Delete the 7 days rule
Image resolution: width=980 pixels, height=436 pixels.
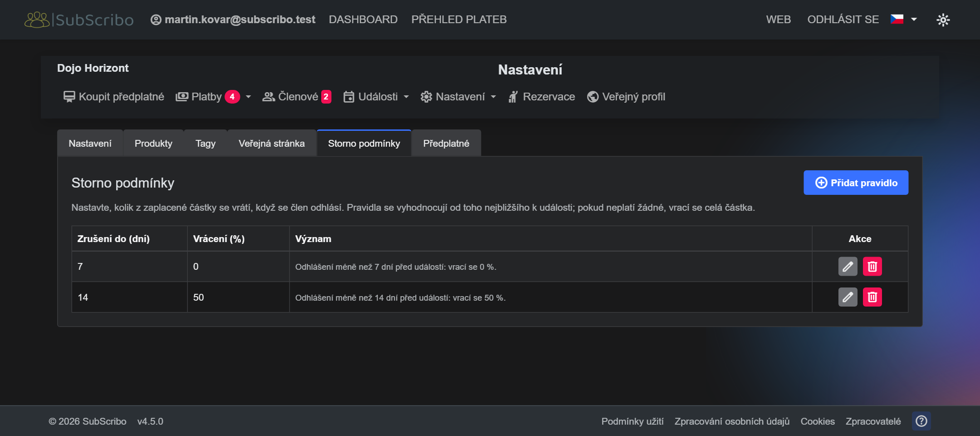pyautogui.click(x=872, y=267)
